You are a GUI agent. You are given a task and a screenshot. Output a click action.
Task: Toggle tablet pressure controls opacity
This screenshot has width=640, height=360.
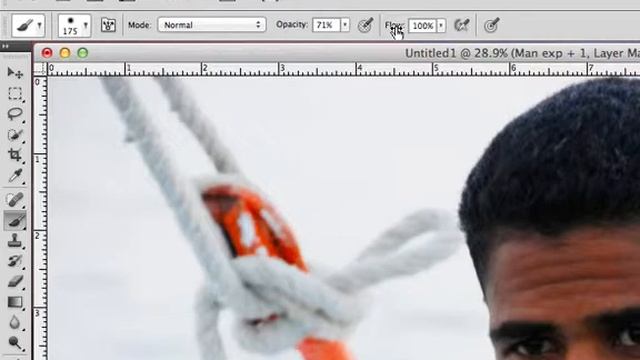pyautogui.click(x=365, y=25)
